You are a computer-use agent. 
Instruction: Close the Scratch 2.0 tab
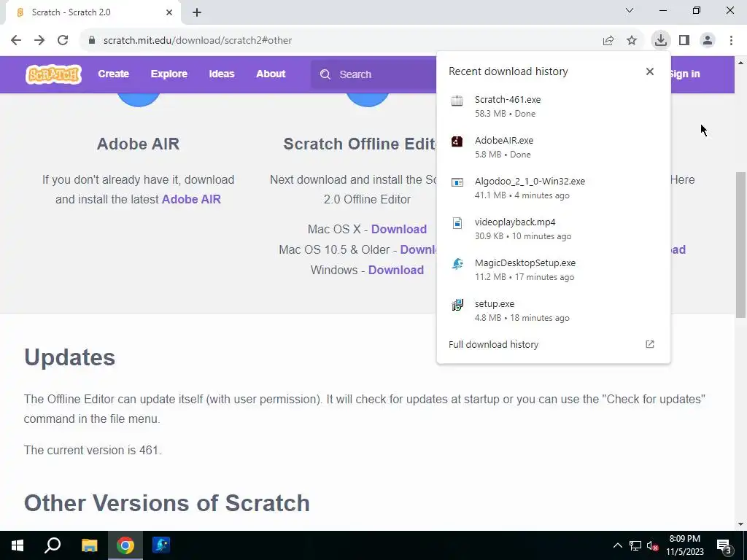tap(169, 12)
